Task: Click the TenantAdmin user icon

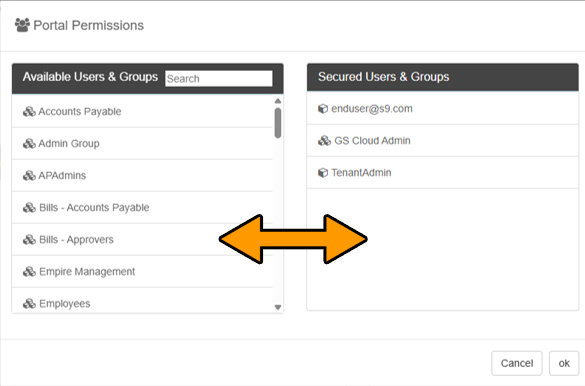Action: [323, 173]
